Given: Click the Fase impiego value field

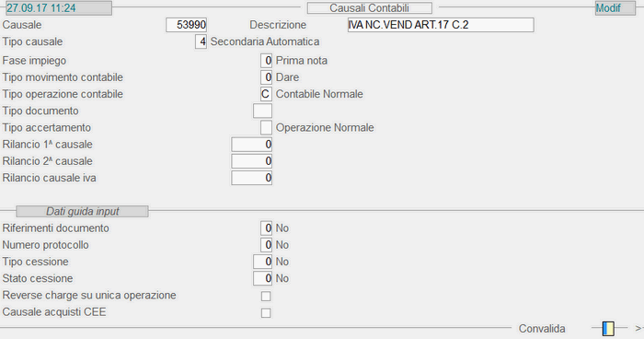Looking at the screenshot, I should point(266,61).
